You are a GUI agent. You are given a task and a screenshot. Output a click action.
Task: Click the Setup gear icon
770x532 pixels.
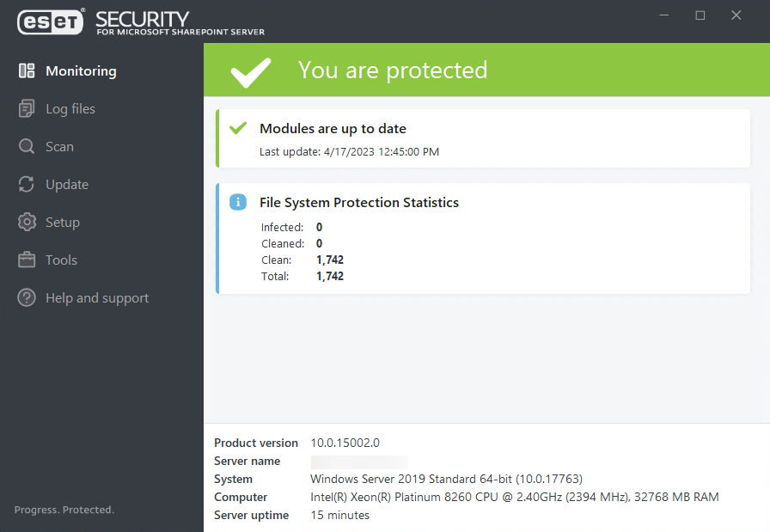pos(27,222)
